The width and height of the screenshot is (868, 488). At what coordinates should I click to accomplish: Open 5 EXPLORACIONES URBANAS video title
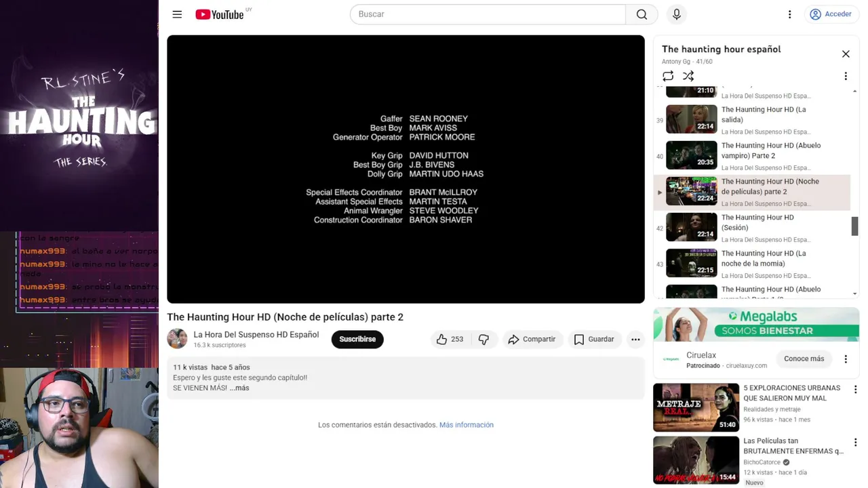pos(791,393)
